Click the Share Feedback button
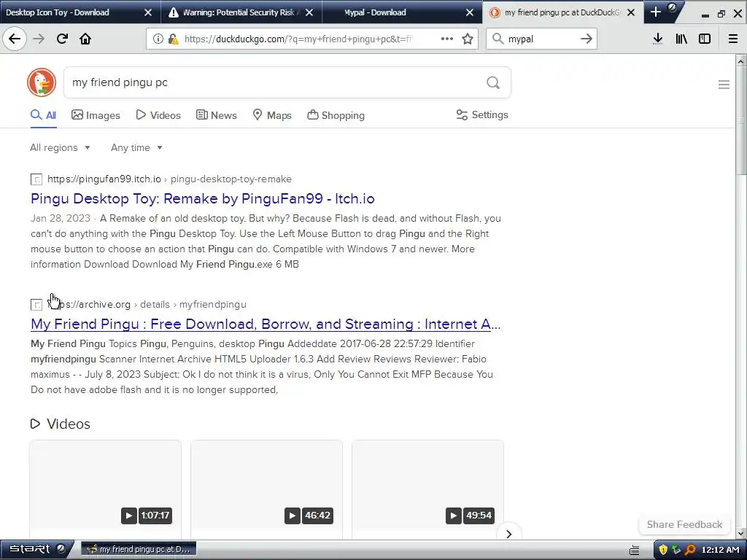This screenshot has height=560, width=747. [684, 524]
